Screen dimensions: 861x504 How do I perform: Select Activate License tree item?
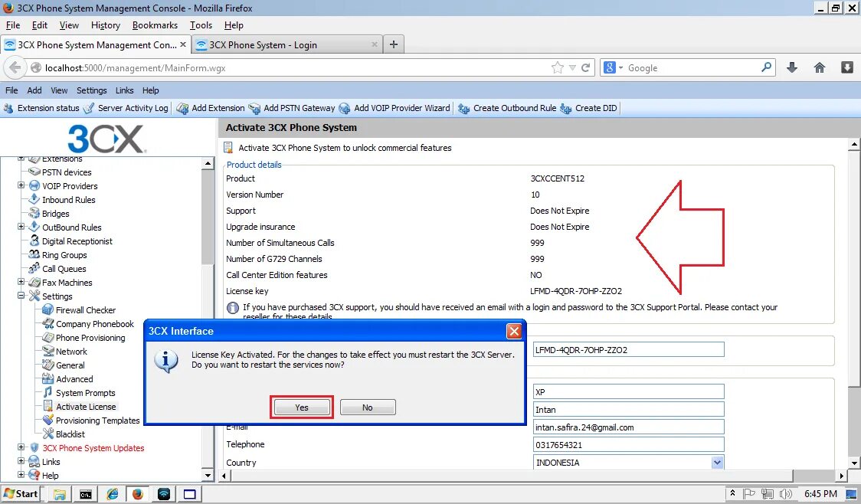point(86,406)
